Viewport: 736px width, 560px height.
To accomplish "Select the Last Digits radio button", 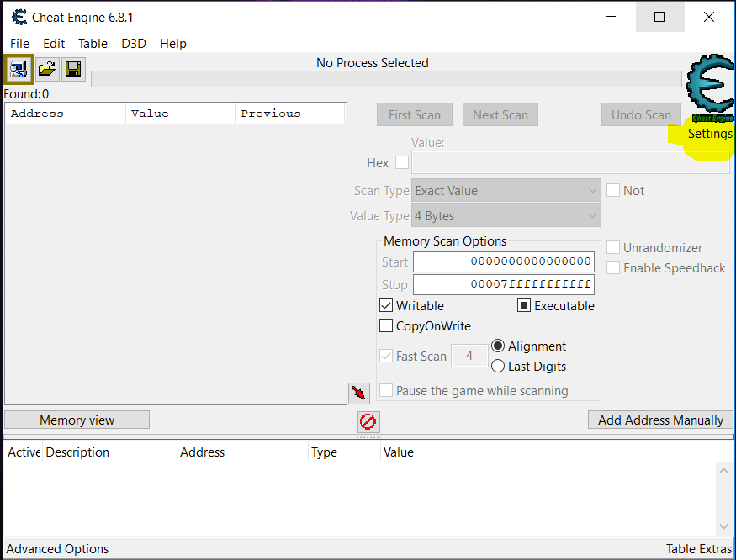I will click(498, 366).
